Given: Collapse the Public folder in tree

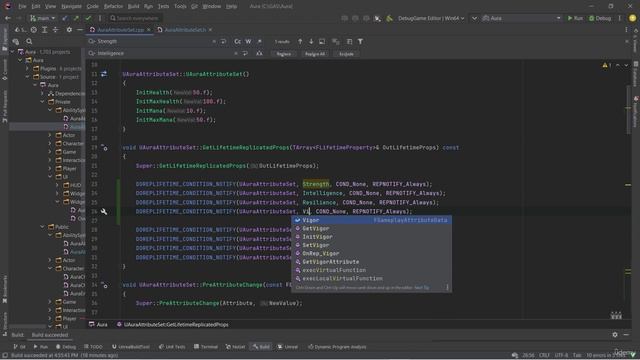Looking at the screenshot, I should click(x=42, y=227).
